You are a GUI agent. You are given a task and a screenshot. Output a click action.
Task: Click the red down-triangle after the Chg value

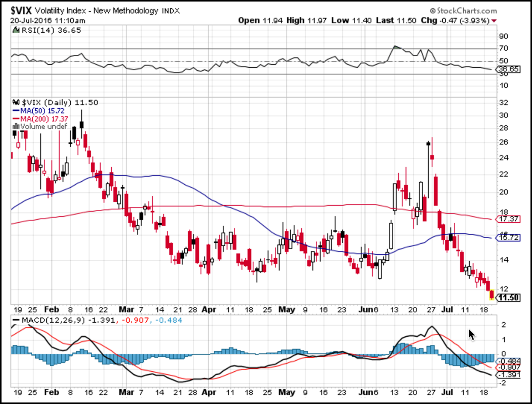pyautogui.click(x=494, y=21)
